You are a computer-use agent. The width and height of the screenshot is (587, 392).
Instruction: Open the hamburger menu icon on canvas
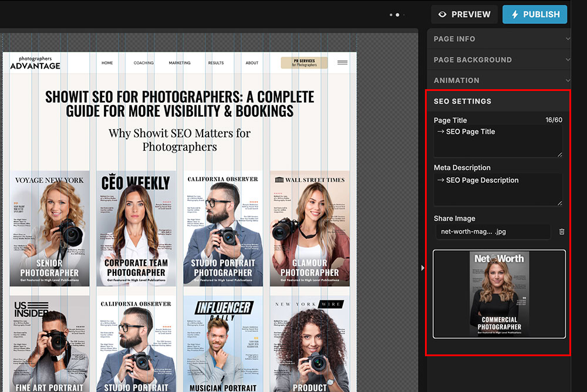click(x=343, y=63)
